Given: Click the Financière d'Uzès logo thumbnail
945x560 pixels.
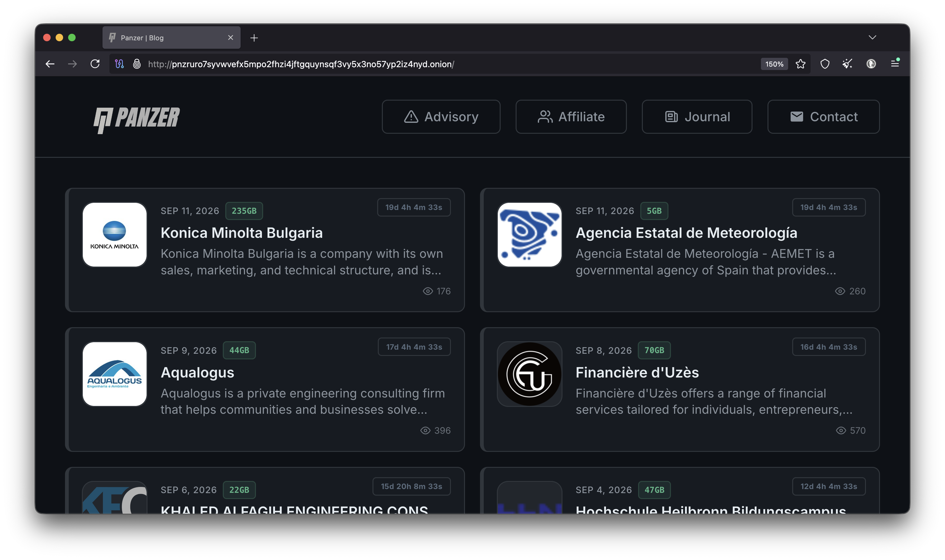Looking at the screenshot, I should point(530,374).
